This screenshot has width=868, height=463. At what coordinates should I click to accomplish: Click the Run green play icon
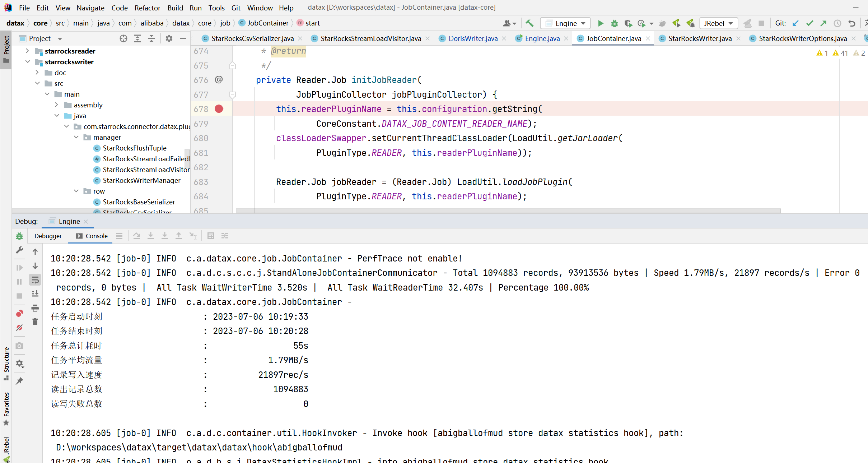click(601, 23)
